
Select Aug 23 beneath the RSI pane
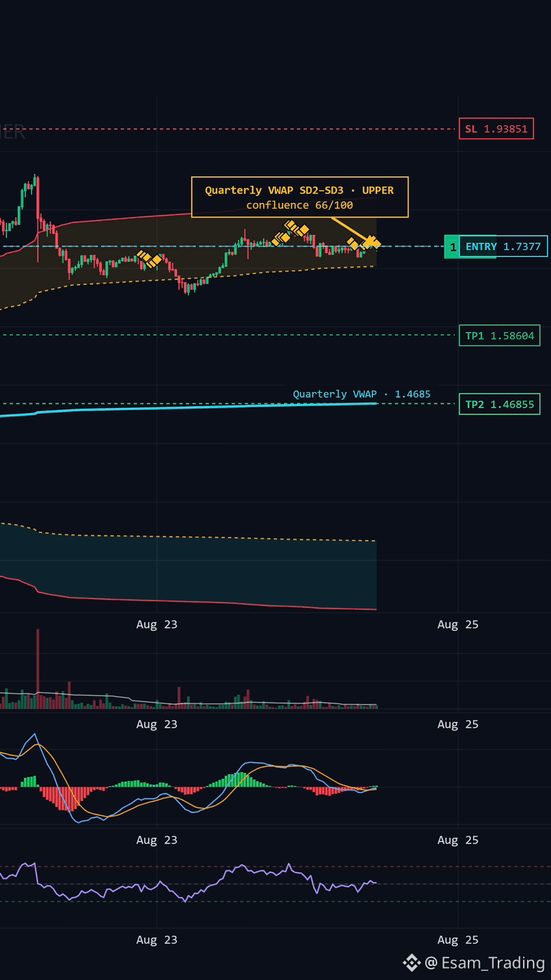coord(157,940)
